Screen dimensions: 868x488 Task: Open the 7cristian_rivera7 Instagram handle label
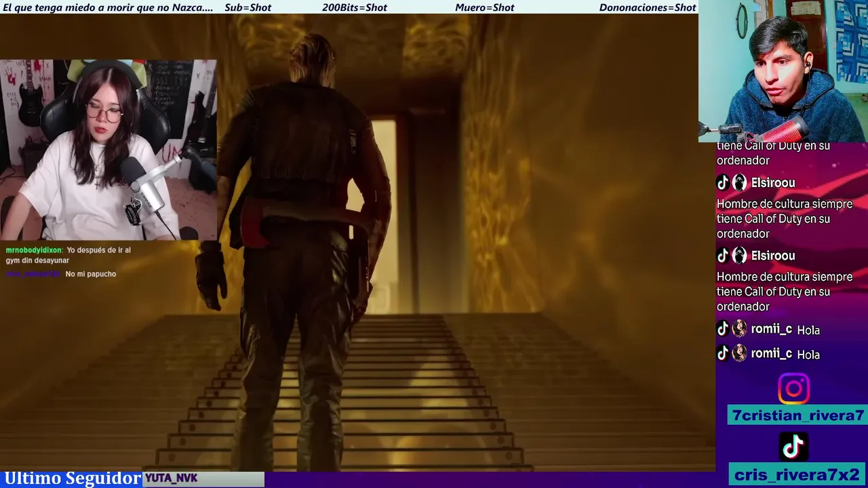point(798,415)
